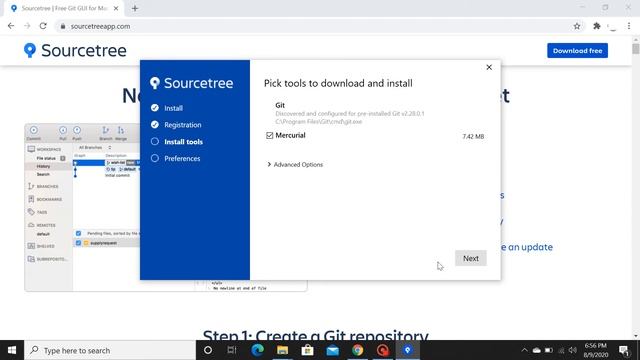Open Cortana from the taskbar
Viewport: 640px width, 360px height.
pos(208,350)
